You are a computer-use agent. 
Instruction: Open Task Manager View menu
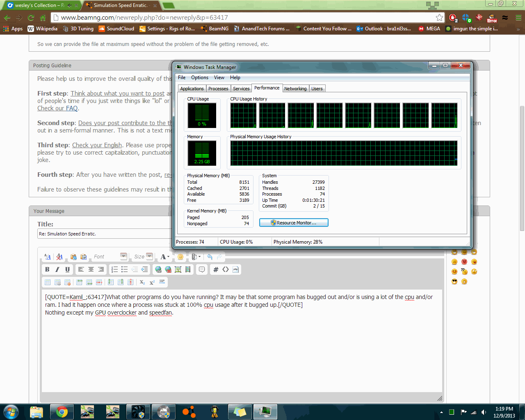(x=219, y=78)
